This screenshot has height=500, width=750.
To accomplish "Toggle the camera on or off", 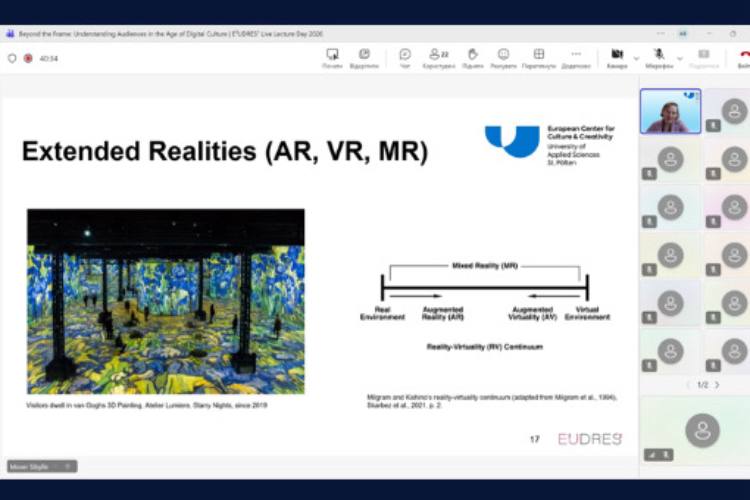I will 617,56.
